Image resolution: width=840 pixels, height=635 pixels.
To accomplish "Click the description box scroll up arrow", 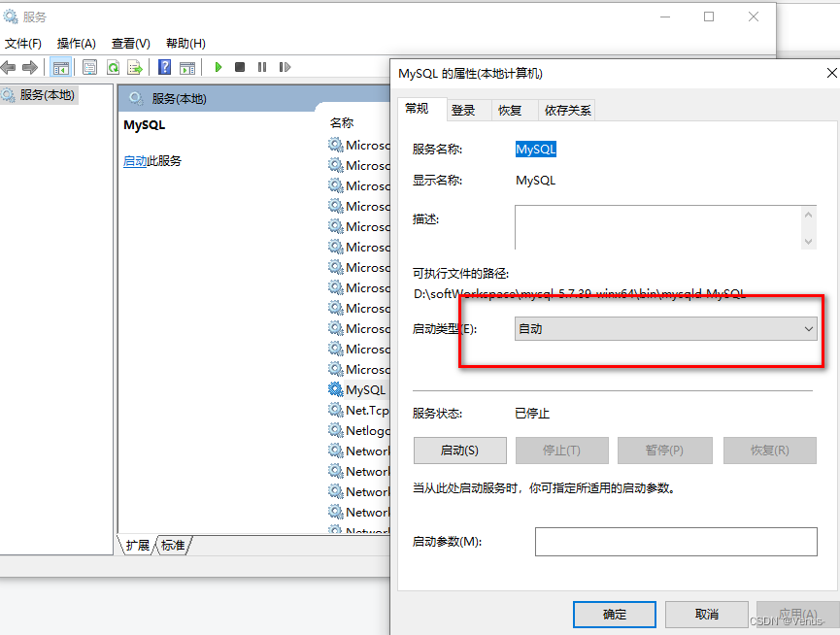I will click(x=808, y=215).
